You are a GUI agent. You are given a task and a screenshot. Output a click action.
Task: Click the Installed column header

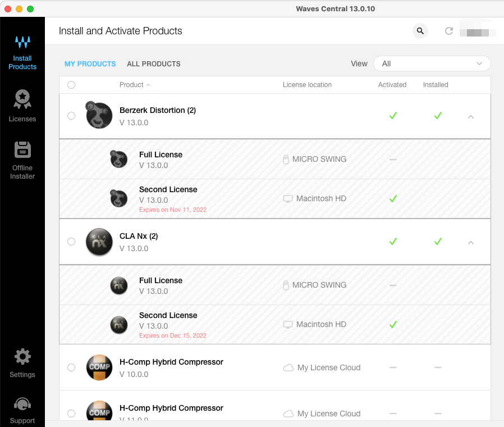click(x=436, y=85)
